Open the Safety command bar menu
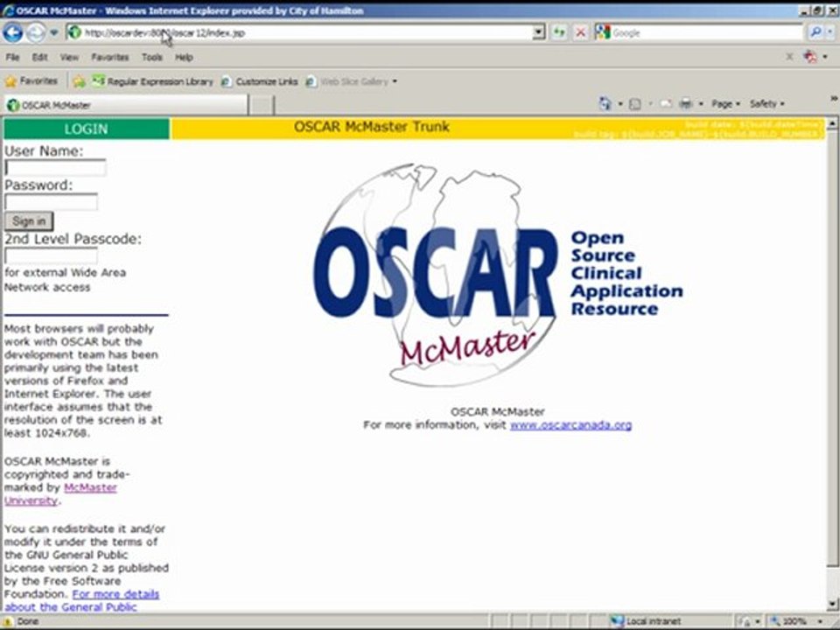The image size is (840, 630). click(766, 104)
